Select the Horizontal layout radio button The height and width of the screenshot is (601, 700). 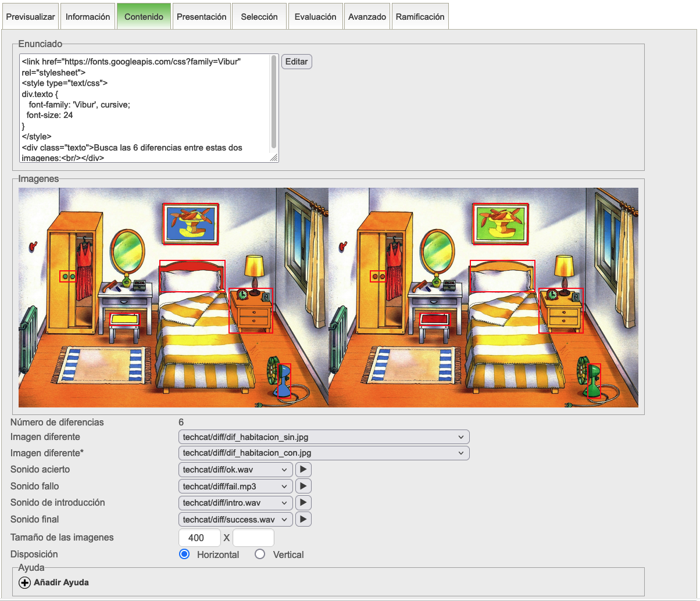(x=185, y=555)
